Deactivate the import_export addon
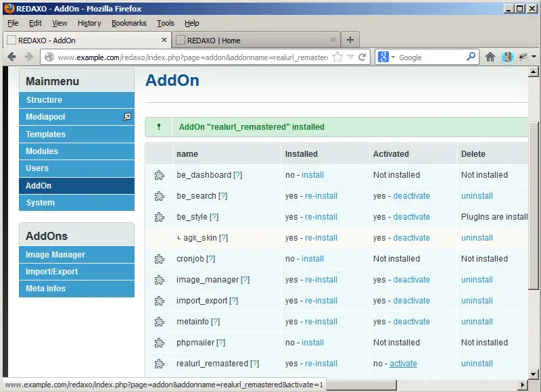This screenshot has width=541, height=392. (x=411, y=301)
